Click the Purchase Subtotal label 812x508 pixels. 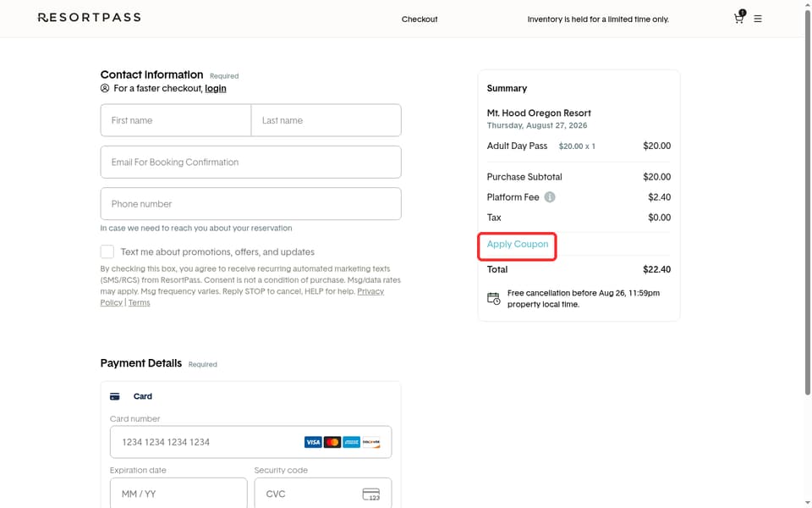click(x=524, y=177)
